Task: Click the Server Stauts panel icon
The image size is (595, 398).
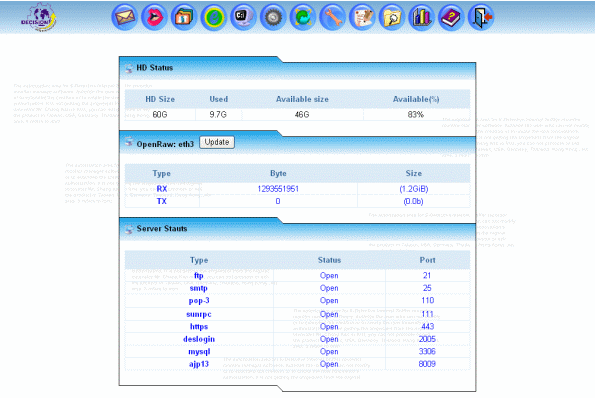Action: [x=129, y=229]
